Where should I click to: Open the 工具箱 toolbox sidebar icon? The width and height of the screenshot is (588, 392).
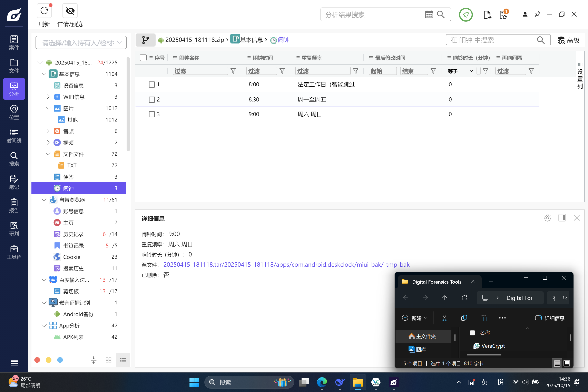14,252
